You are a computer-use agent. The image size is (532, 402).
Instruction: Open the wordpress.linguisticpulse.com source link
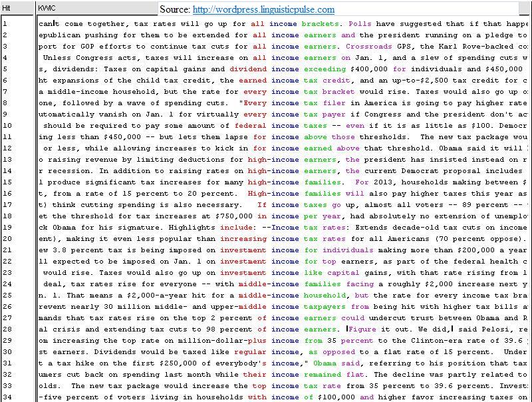pyautogui.click(x=263, y=10)
